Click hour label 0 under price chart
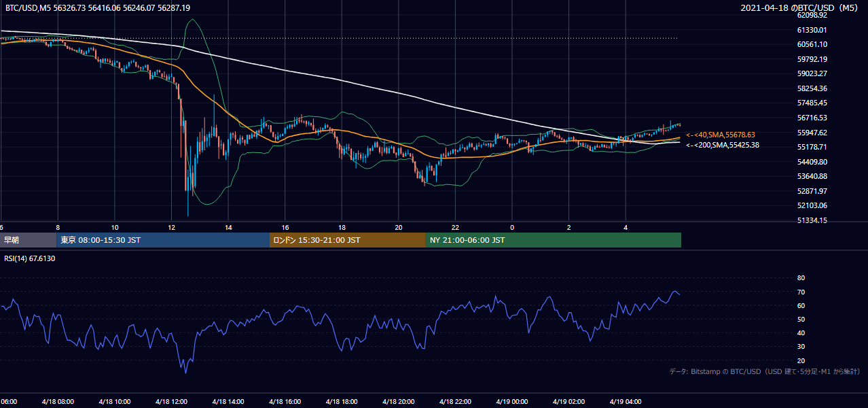 [512, 228]
